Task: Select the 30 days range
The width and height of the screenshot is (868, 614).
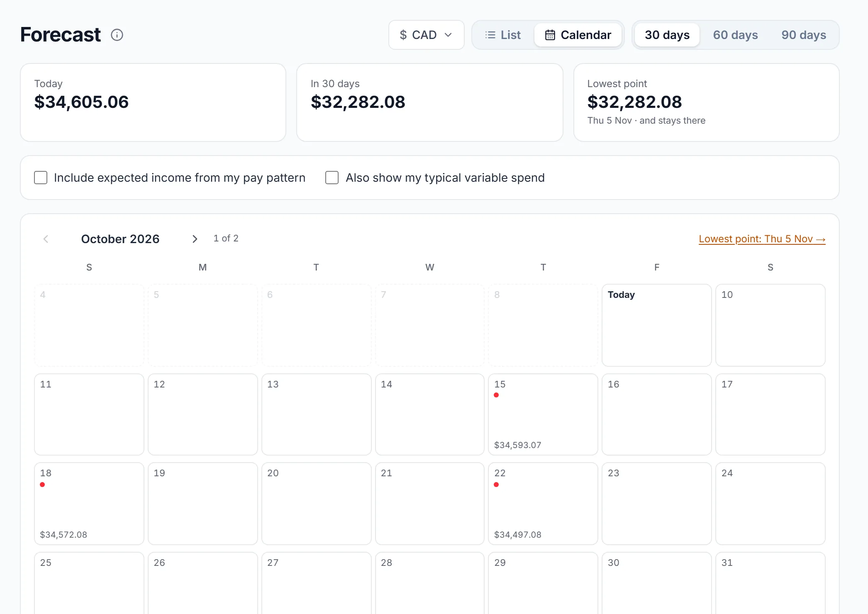Action: click(667, 35)
